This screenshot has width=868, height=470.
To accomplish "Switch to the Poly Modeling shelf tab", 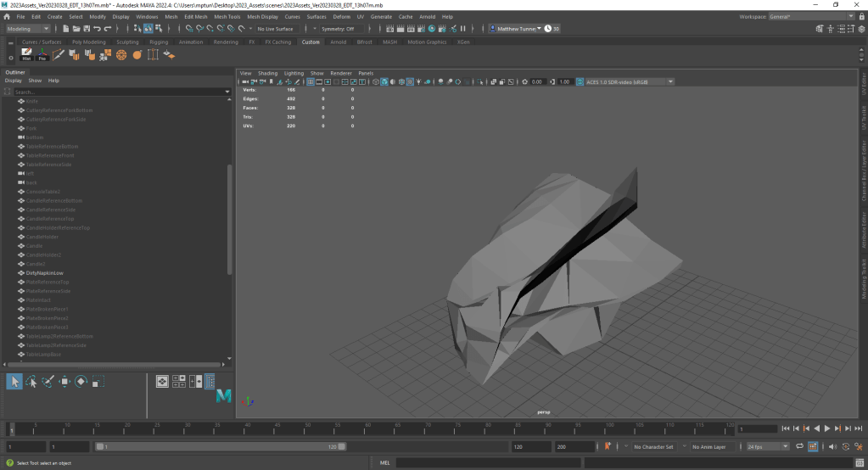I will point(89,42).
